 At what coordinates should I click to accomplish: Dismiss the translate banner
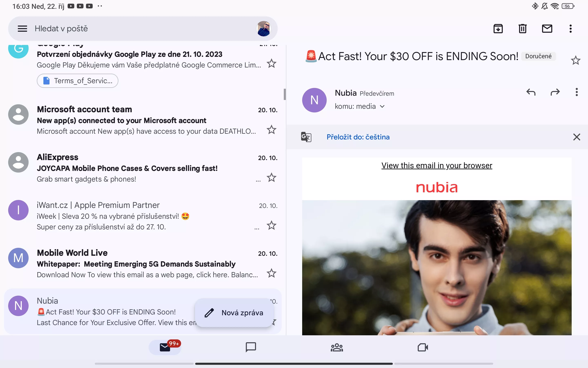click(x=577, y=137)
